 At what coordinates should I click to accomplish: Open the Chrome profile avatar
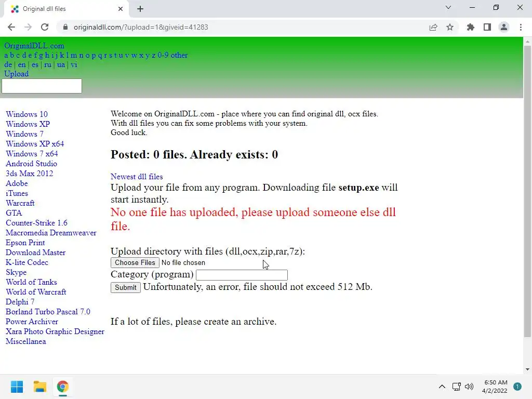click(504, 27)
